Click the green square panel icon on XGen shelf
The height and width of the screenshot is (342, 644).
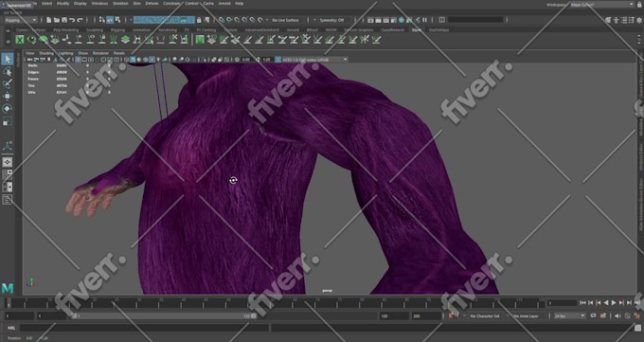point(200,40)
